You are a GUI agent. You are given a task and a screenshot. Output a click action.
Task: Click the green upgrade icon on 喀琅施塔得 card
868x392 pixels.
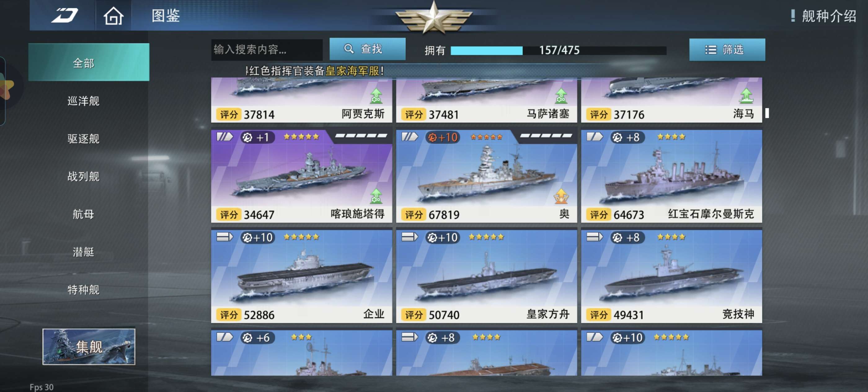click(x=376, y=196)
